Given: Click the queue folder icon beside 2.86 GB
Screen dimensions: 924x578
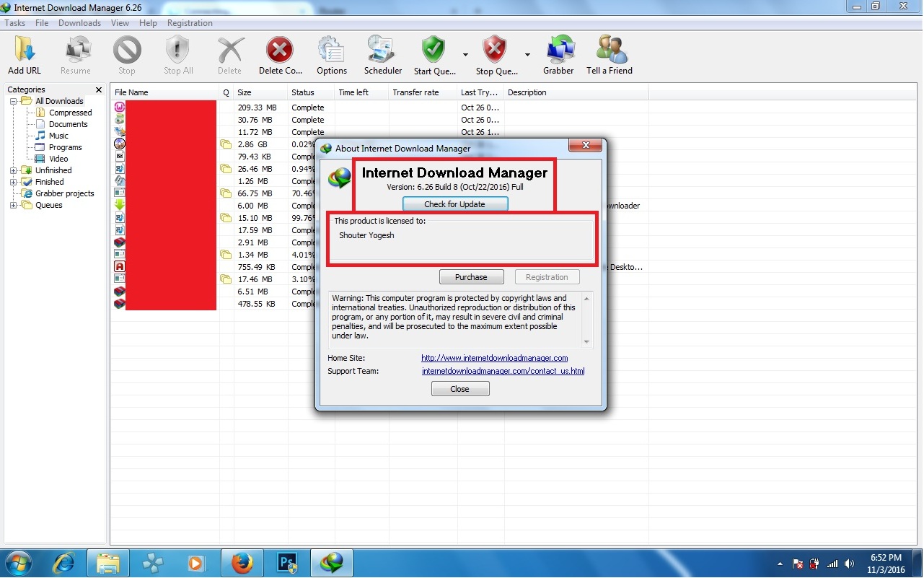Looking at the screenshot, I should (226, 144).
